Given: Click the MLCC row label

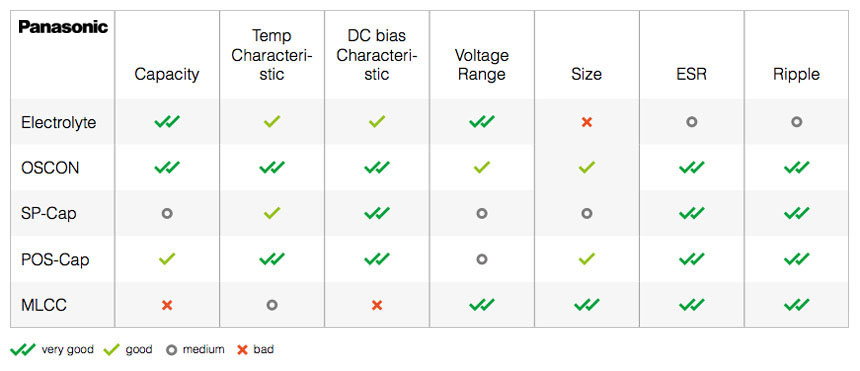Looking at the screenshot, I should 44,305.
